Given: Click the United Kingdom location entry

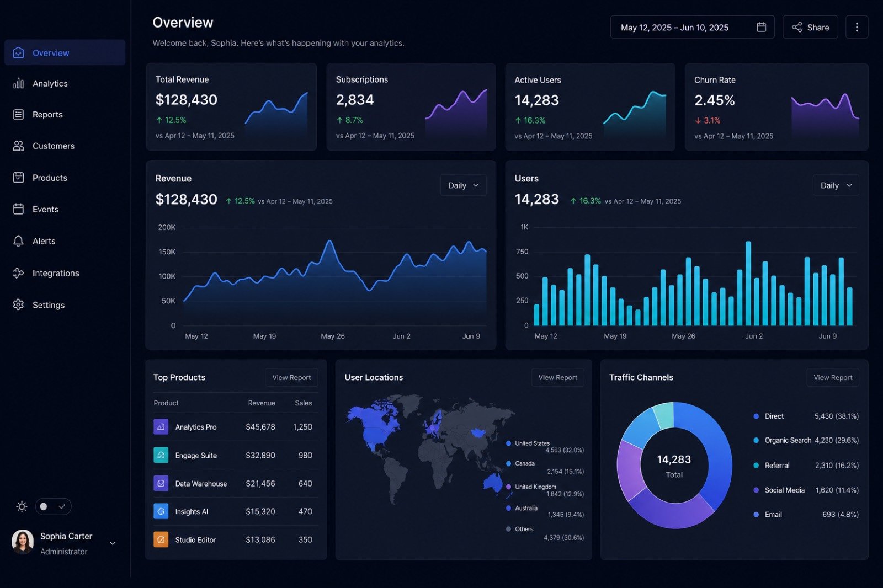Looking at the screenshot, I should (x=545, y=490).
